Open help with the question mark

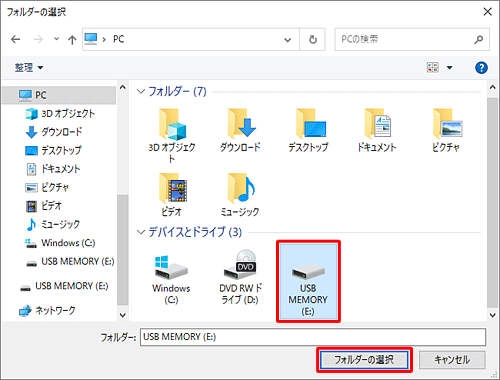(481, 68)
